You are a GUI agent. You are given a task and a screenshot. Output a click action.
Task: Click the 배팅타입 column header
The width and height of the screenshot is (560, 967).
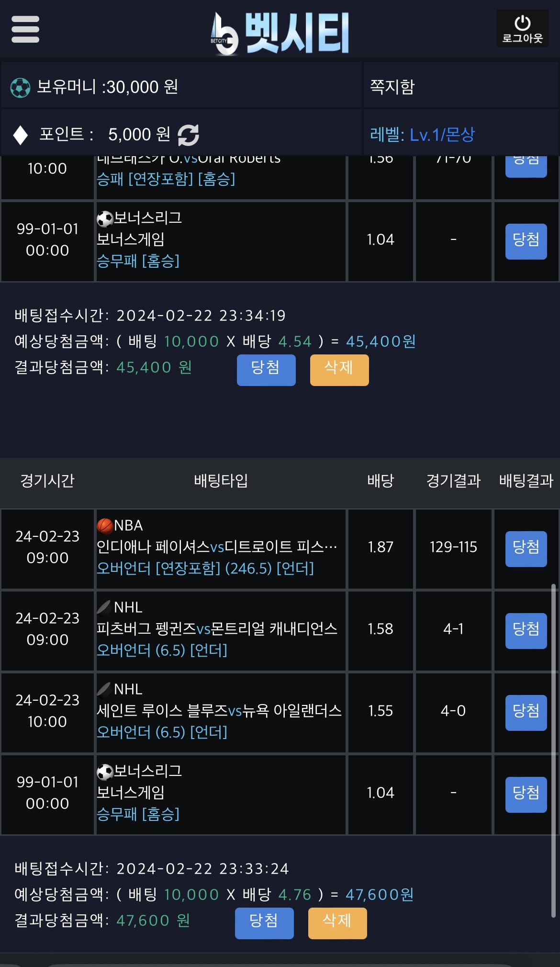[221, 480]
